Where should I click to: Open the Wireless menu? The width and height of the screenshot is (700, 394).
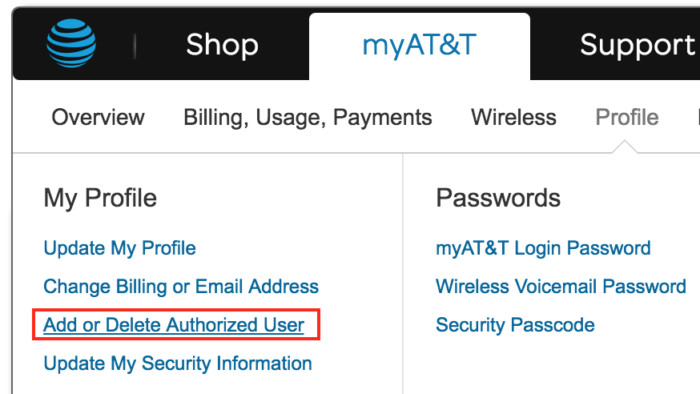coord(513,117)
